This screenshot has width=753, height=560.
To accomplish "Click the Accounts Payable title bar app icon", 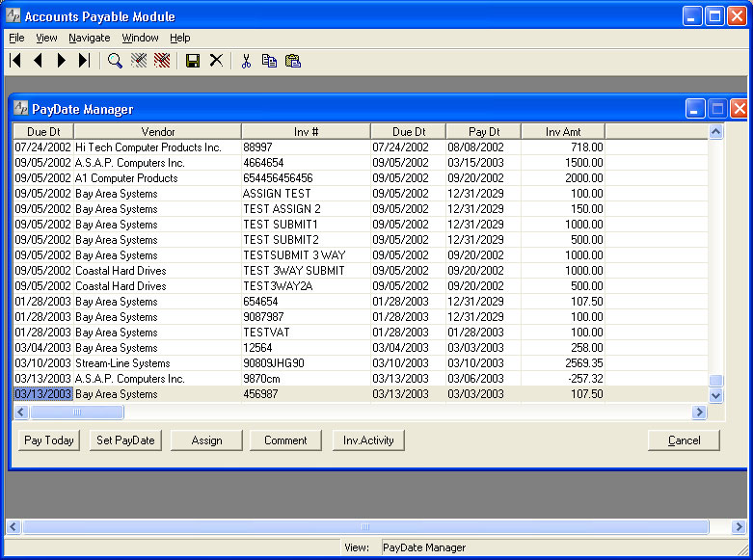I will point(13,15).
